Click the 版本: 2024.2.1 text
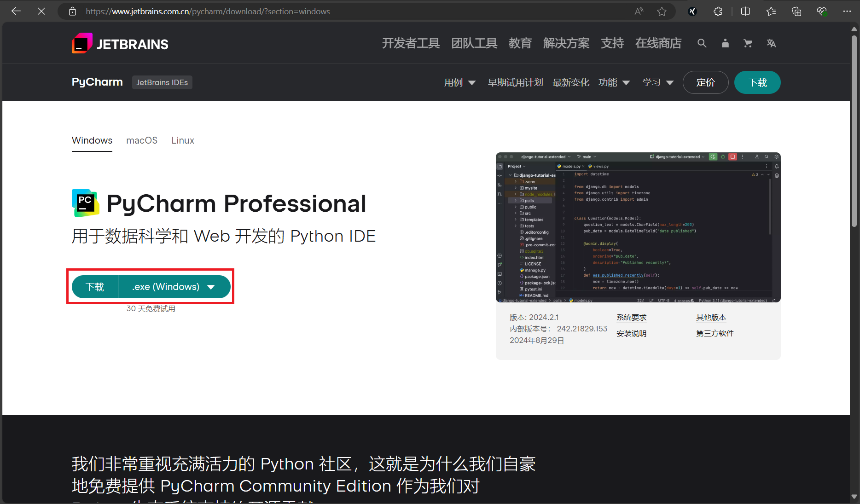Screen dimensions: 860x504 pyautogui.click(x=534, y=317)
